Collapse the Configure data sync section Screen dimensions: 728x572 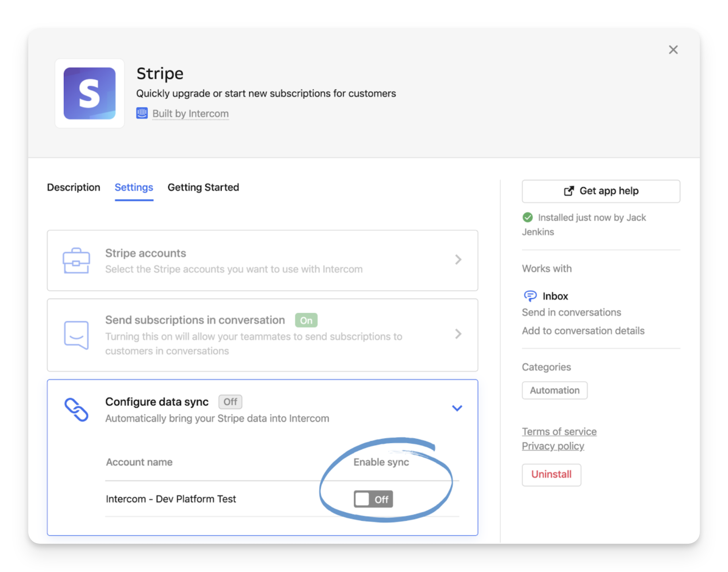click(457, 408)
